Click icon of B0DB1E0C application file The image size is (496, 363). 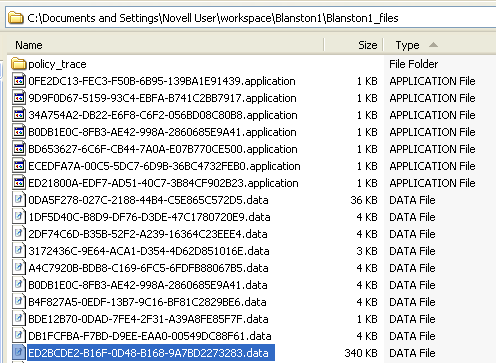pos(19,132)
